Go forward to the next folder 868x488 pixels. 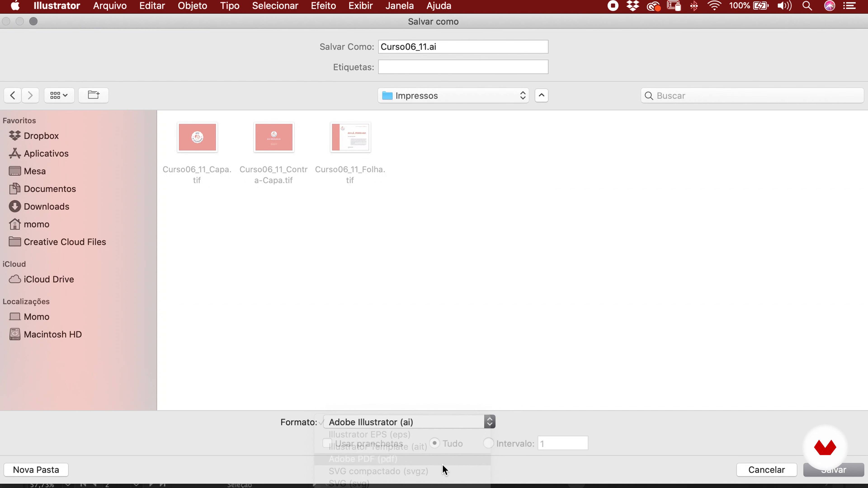click(30, 95)
